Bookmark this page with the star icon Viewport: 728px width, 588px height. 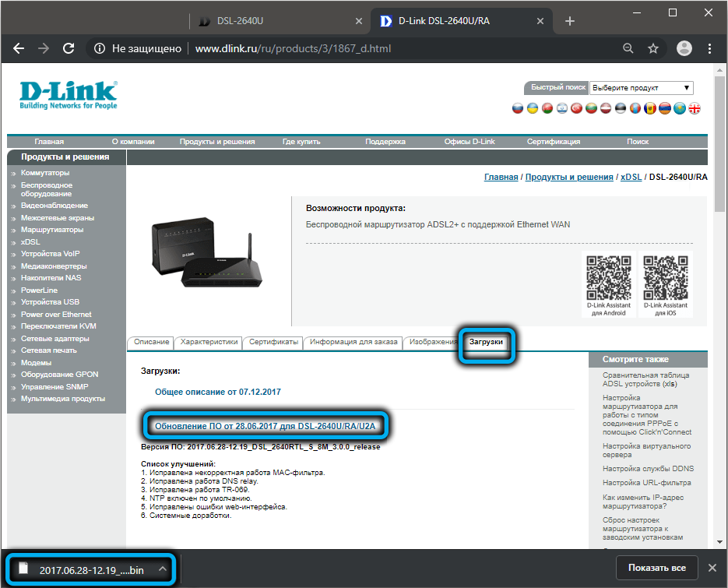pyautogui.click(x=653, y=49)
